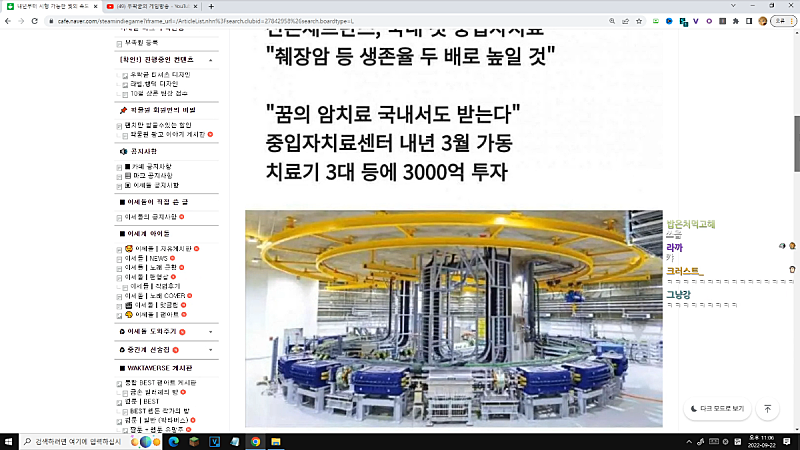Close the Naver cafe tab
Screen dimensions: 800x450
(x=95, y=6)
